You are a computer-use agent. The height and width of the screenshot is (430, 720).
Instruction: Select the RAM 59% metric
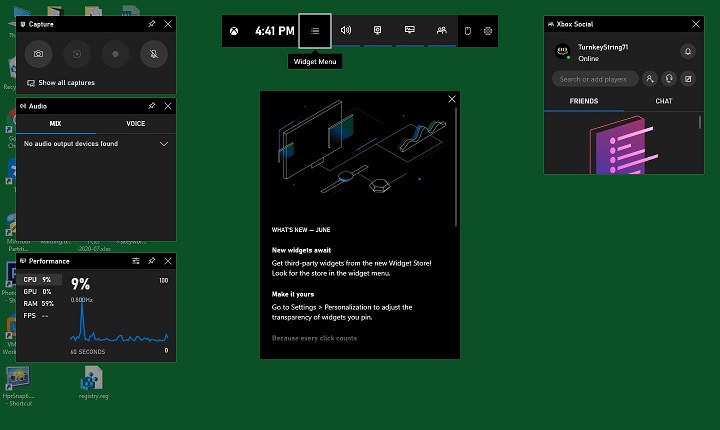coord(39,303)
